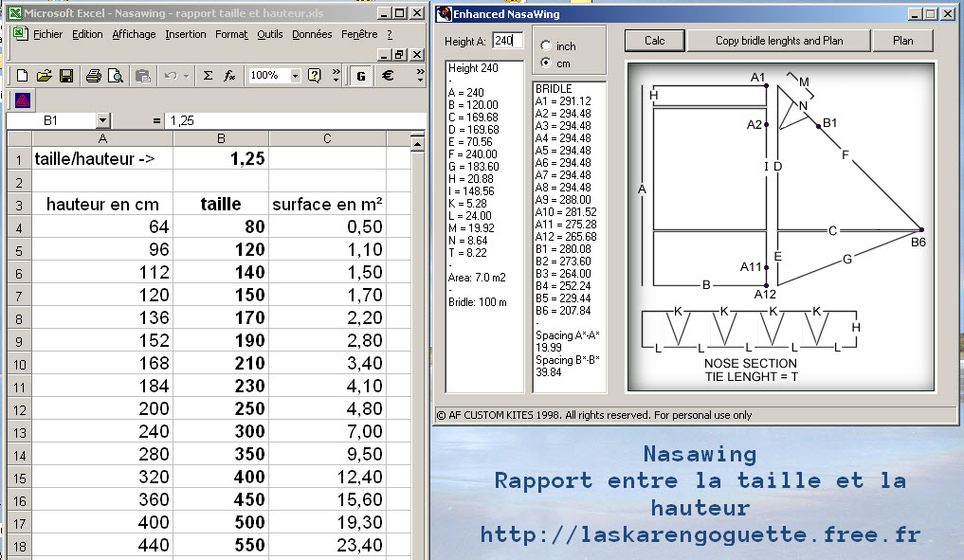Open the Format menu
Screen dimensions: 964x560
(x=231, y=34)
